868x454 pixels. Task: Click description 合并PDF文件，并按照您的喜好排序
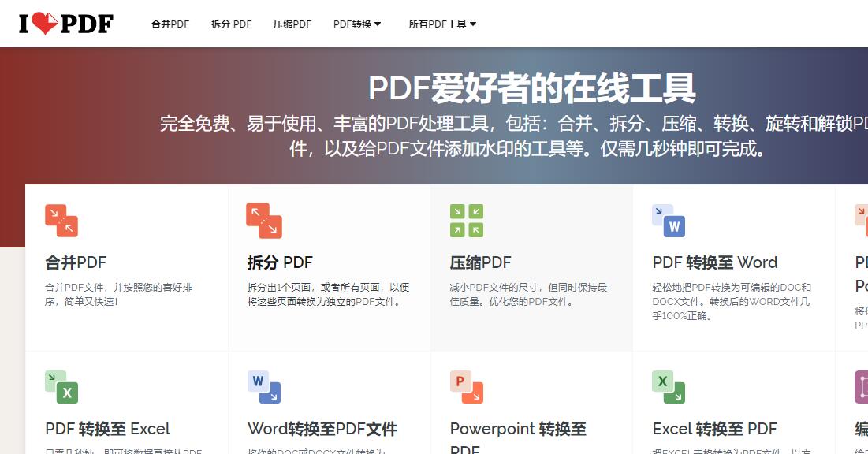118,295
